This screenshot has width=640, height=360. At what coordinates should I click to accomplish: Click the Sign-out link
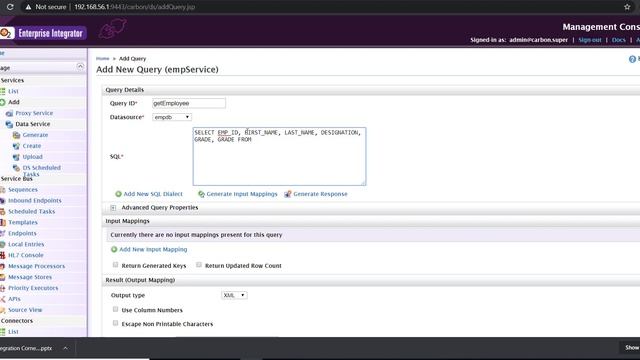tap(590, 40)
